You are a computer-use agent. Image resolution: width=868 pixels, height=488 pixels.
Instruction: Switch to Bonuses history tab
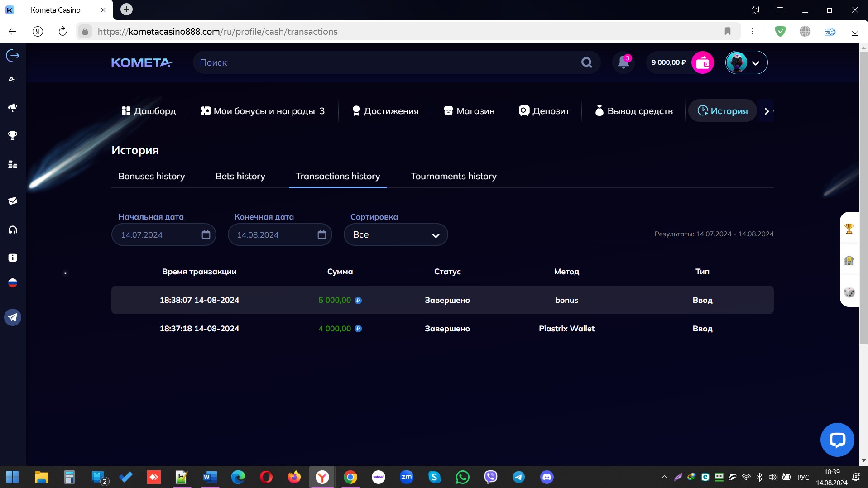[x=151, y=176]
